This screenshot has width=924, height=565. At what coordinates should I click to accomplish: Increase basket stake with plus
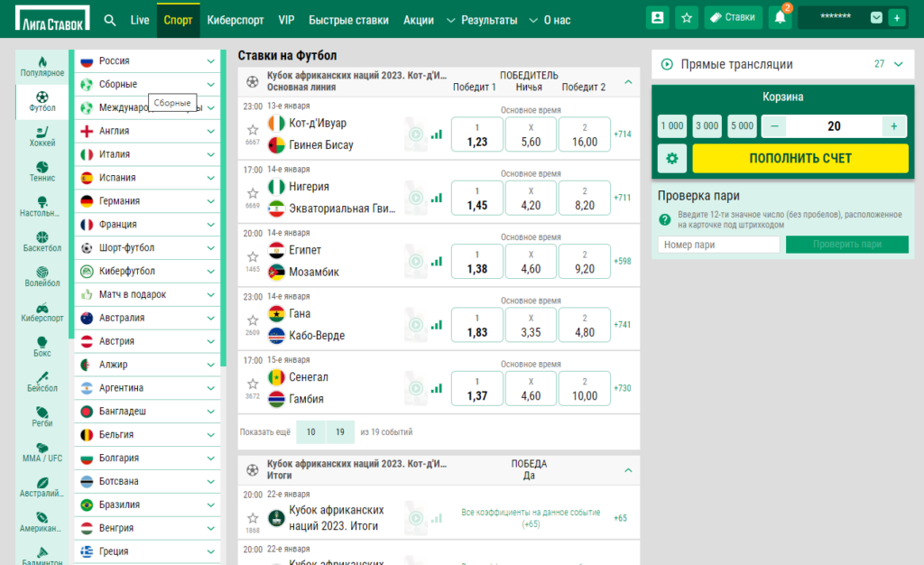point(894,126)
